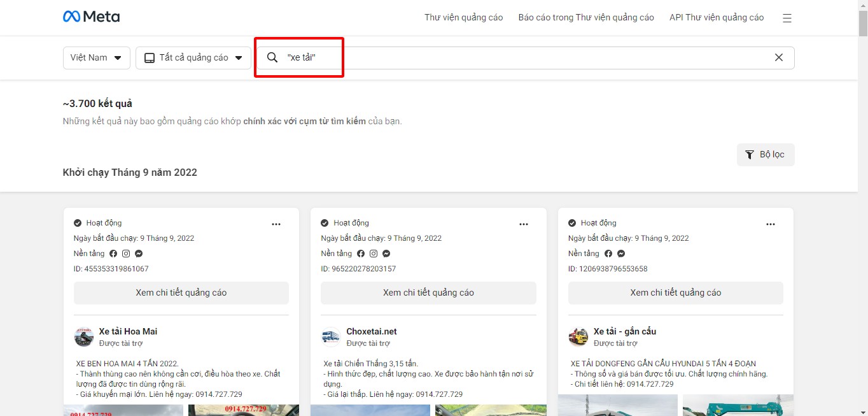The height and width of the screenshot is (416, 868).
Task: Click the Bộ lọc filter button
Action: click(x=766, y=155)
